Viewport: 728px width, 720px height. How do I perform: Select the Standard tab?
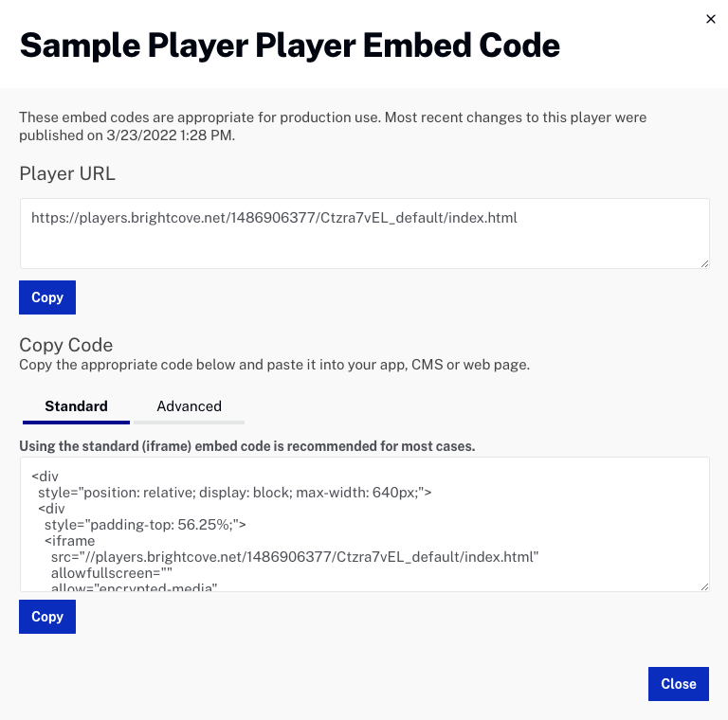[76, 406]
